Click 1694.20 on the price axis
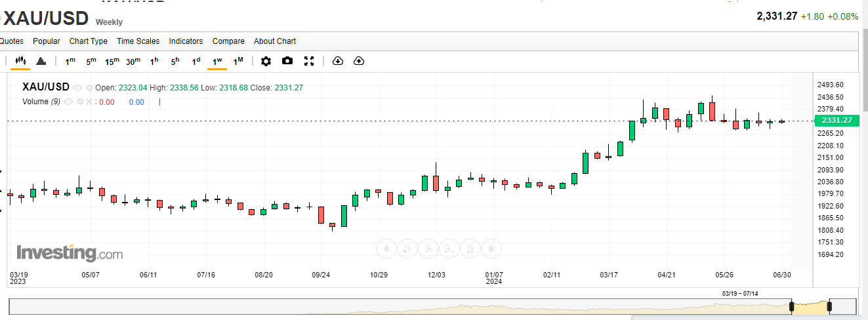 (830, 254)
